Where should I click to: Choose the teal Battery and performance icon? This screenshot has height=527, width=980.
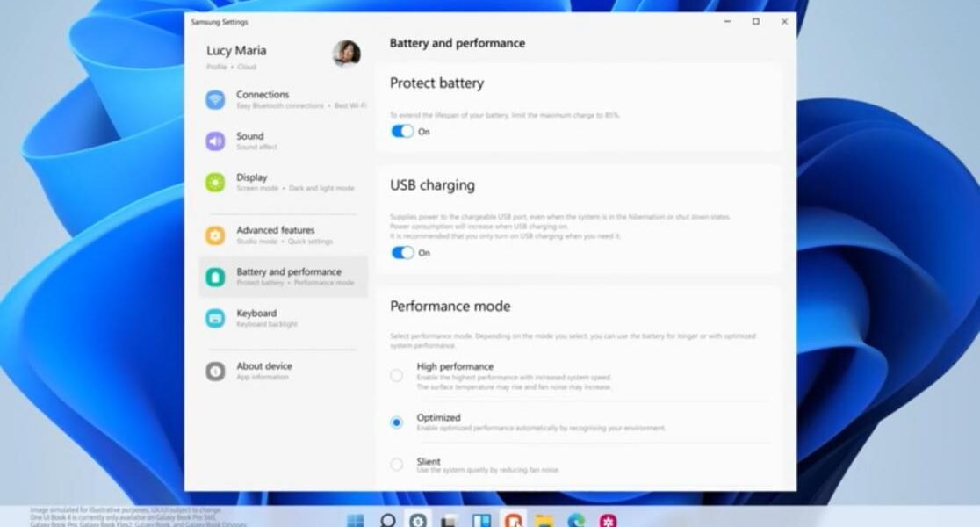click(215, 277)
